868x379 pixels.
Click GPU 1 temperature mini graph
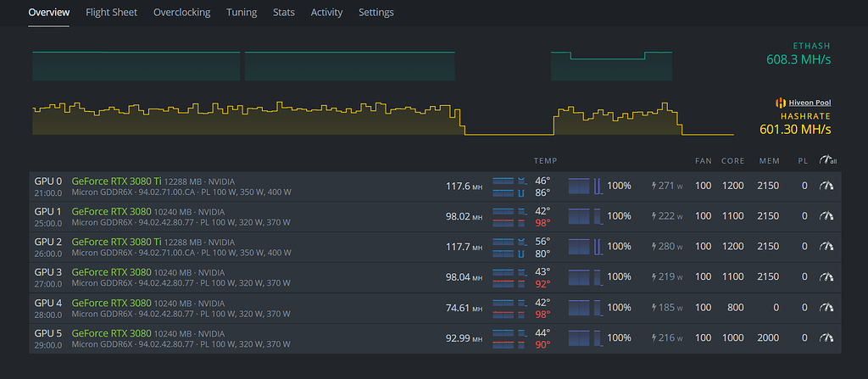[509, 217]
